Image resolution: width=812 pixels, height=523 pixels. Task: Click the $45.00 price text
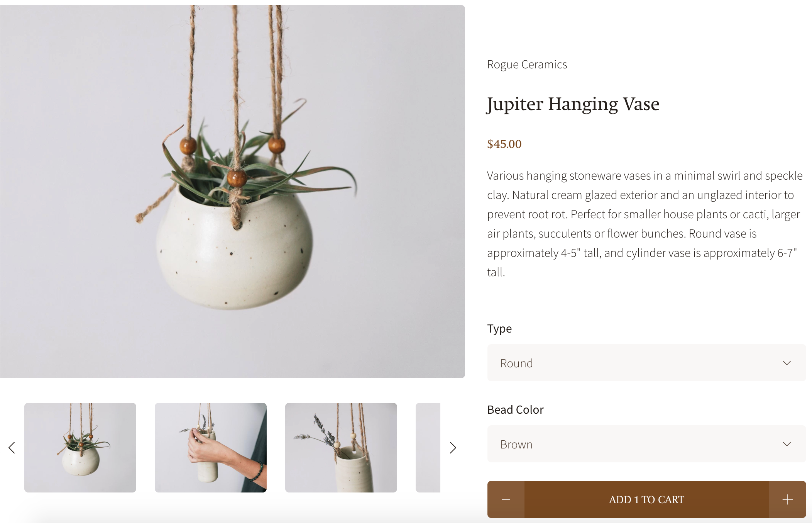tap(504, 144)
